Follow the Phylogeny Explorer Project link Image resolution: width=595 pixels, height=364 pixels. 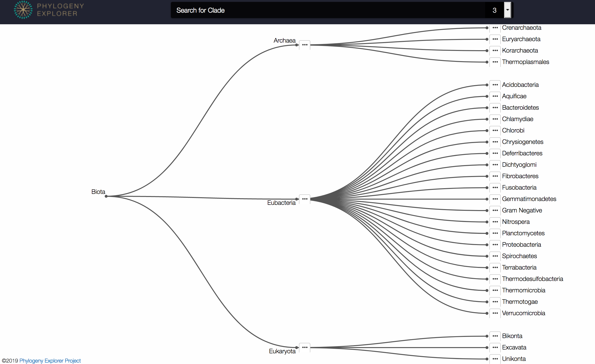[x=50, y=361]
